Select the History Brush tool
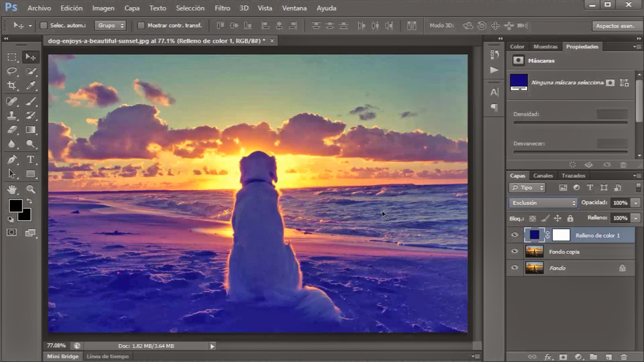 pos(31,115)
